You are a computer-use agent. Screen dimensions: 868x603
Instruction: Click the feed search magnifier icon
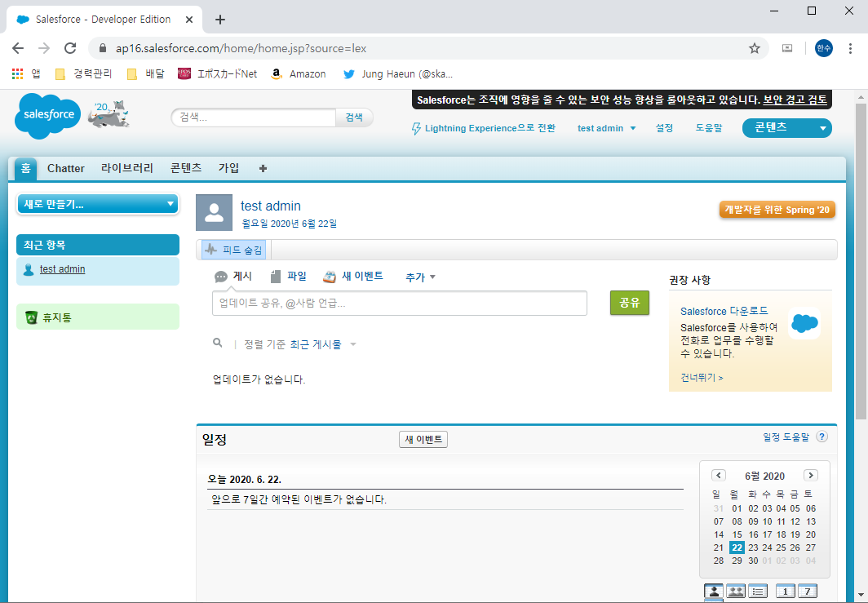(218, 344)
